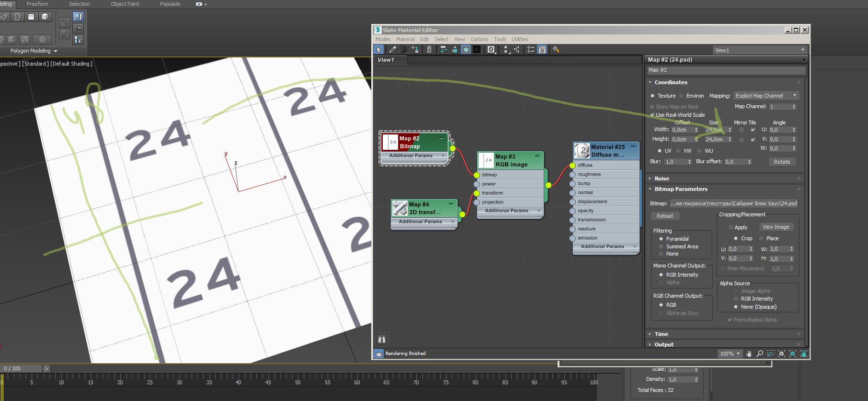This screenshot has height=401, width=868.
Task: Click the Reload bitmap button
Action: tap(664, 216)
